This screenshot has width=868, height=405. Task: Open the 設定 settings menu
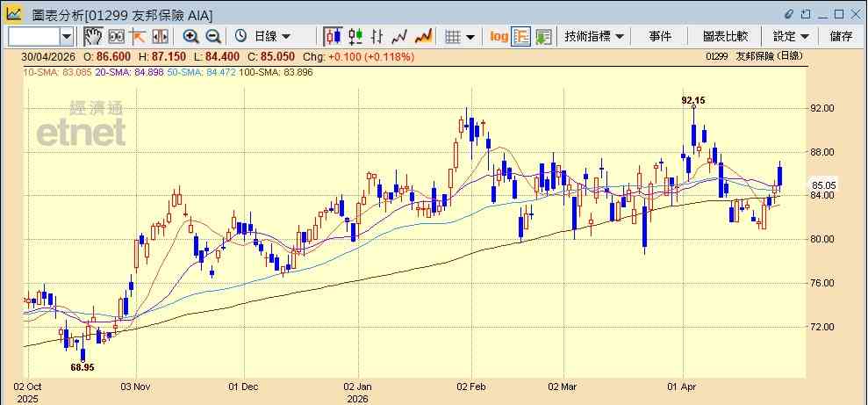[791, 37]
